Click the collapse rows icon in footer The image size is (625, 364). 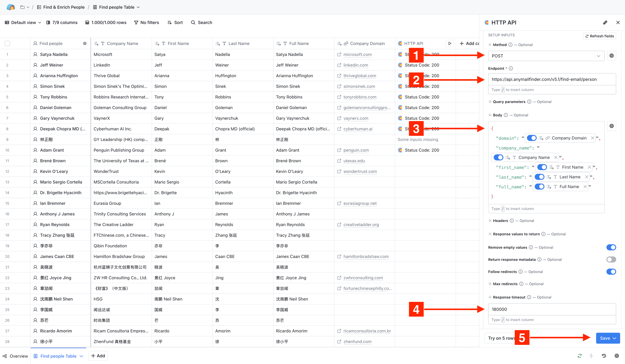(591, 356)
